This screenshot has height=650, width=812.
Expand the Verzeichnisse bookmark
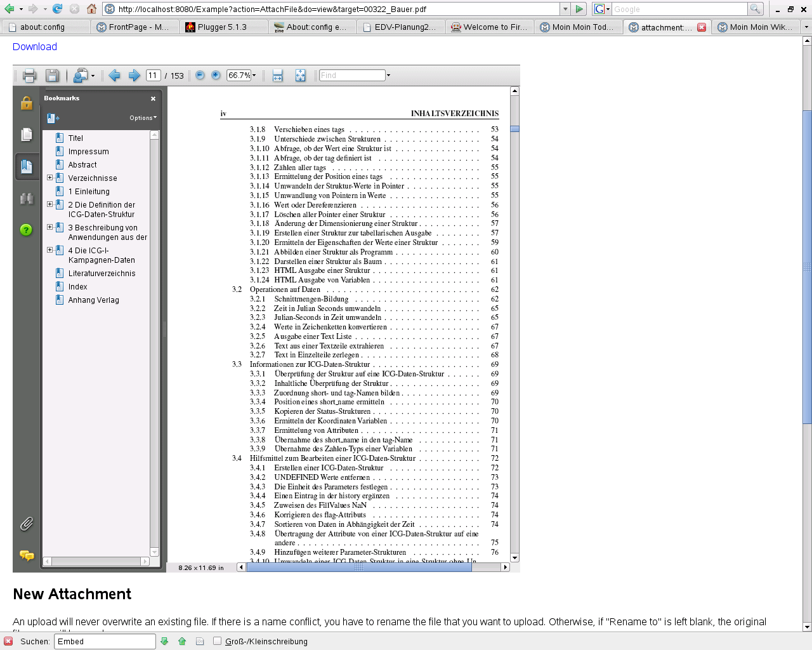click(49, 178)
